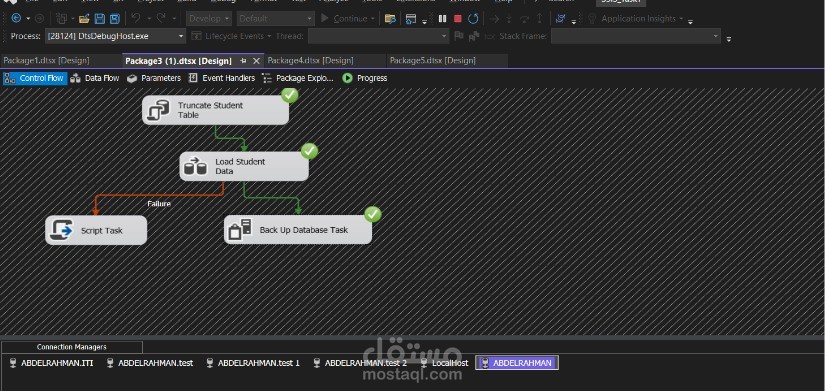Select ABDELRAHMAN.test 2 connection manager
Viewport: 825px width, 391px height.
tap(360, 363)
